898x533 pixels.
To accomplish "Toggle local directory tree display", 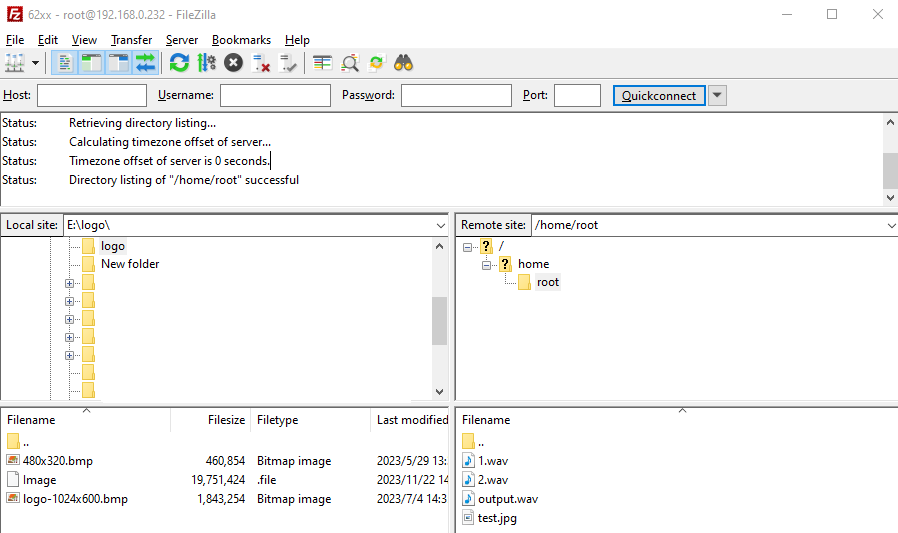I will (92, 63).
